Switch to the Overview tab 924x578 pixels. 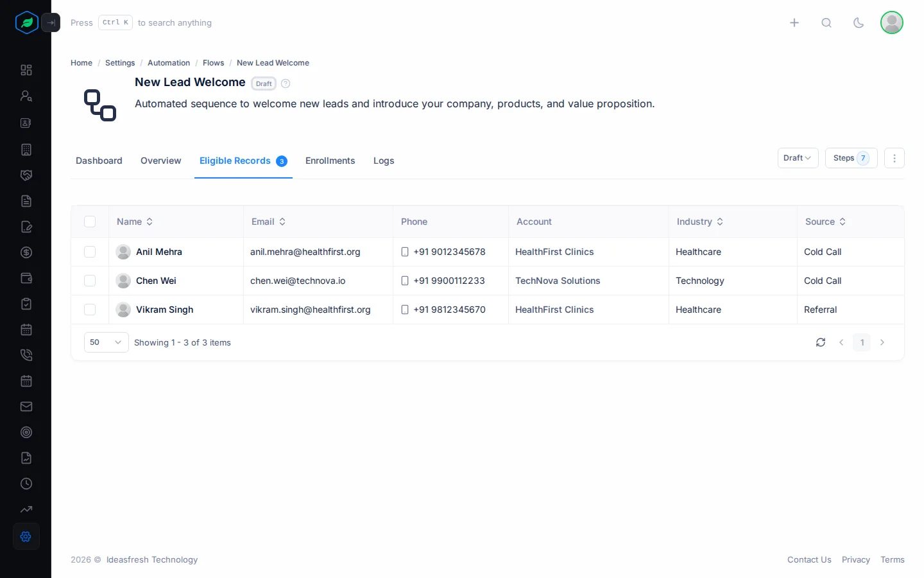pos(161,161)
